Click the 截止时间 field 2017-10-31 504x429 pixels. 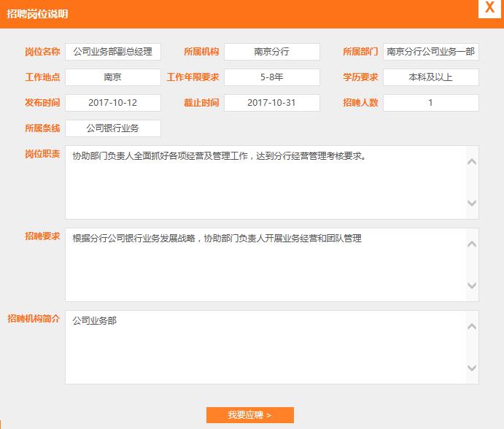[271, 103]
